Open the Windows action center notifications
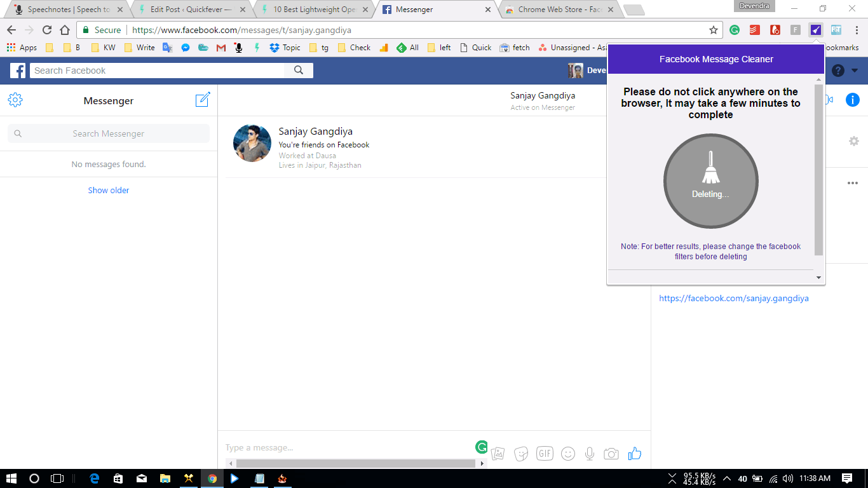Image resolution: width=868 pixels, height=488 pixels. (x=847, y=478)
